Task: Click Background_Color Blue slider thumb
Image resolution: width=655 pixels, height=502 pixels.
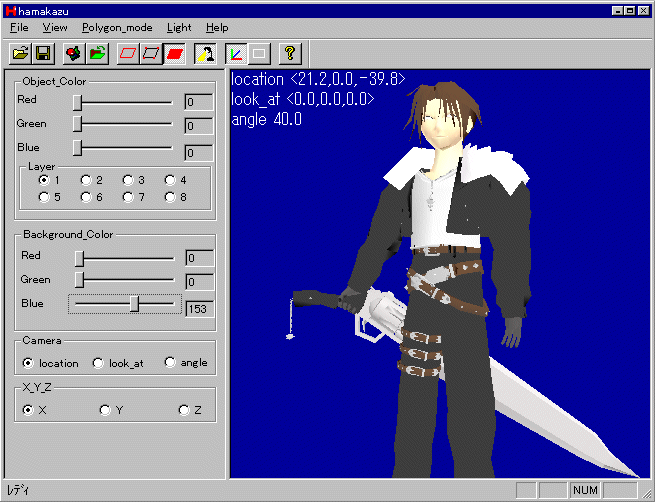Action: 134,304
